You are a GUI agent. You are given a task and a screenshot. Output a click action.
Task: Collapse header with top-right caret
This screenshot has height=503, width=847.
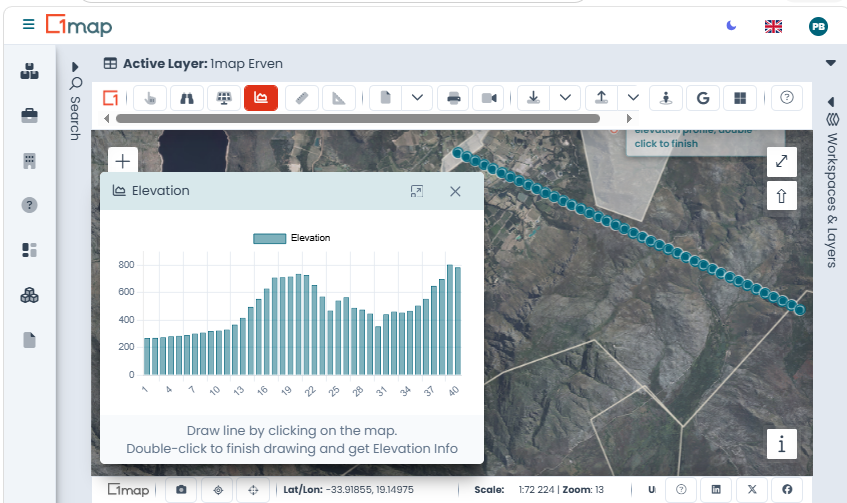831,63
